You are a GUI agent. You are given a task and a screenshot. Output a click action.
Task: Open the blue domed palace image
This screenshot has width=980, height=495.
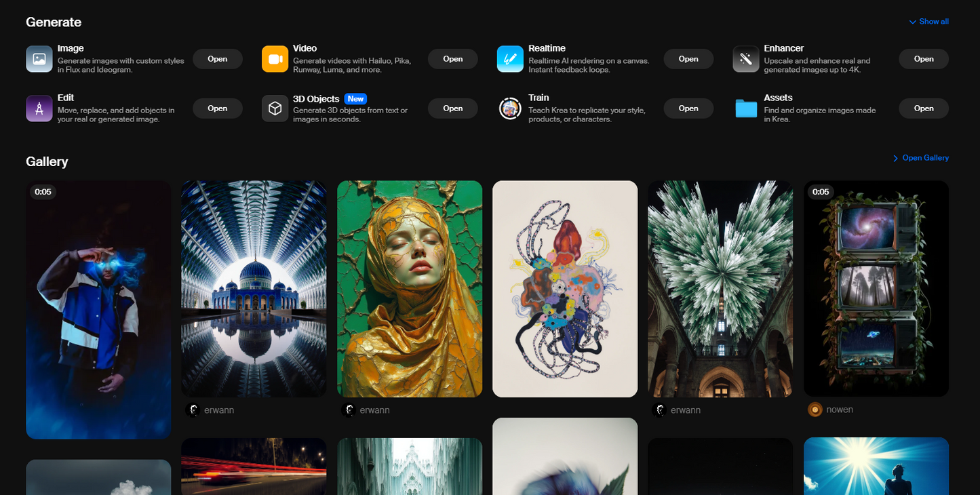click(254, 288)
